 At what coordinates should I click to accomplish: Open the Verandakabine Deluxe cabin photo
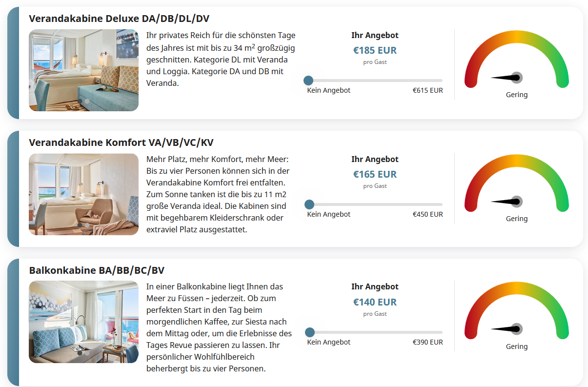83,63
